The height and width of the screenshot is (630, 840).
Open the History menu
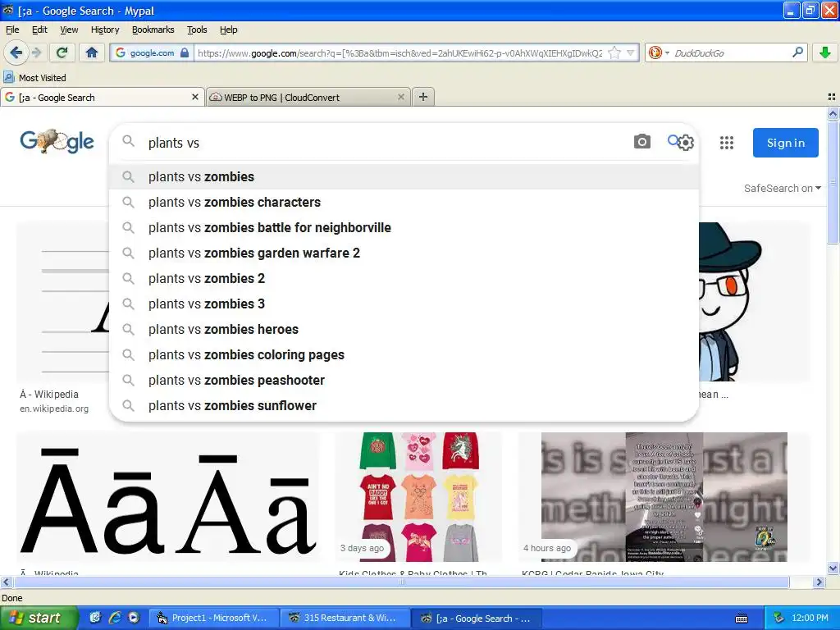(105, 30)
